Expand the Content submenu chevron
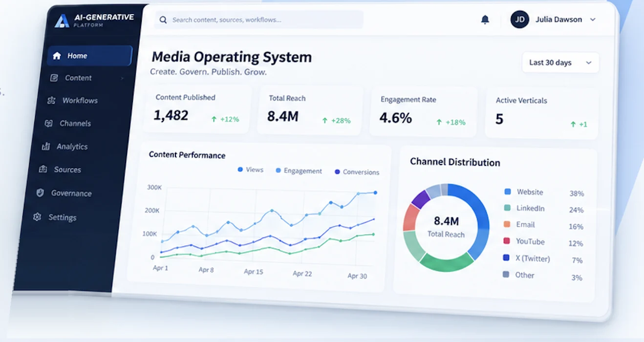Image resolution: width=644 pixels, height=342 pixels. pyautogui.click(x=122, y=78)
